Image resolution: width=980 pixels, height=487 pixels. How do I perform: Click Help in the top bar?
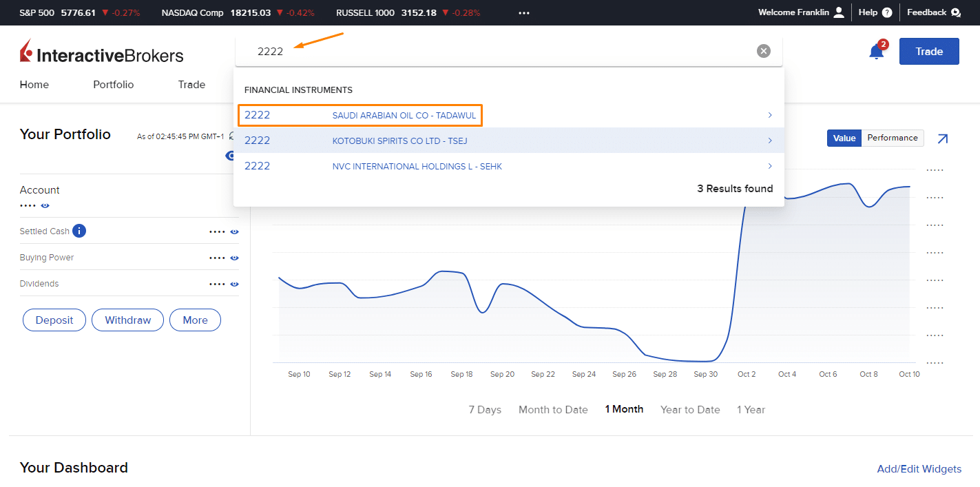pos(868,12)
